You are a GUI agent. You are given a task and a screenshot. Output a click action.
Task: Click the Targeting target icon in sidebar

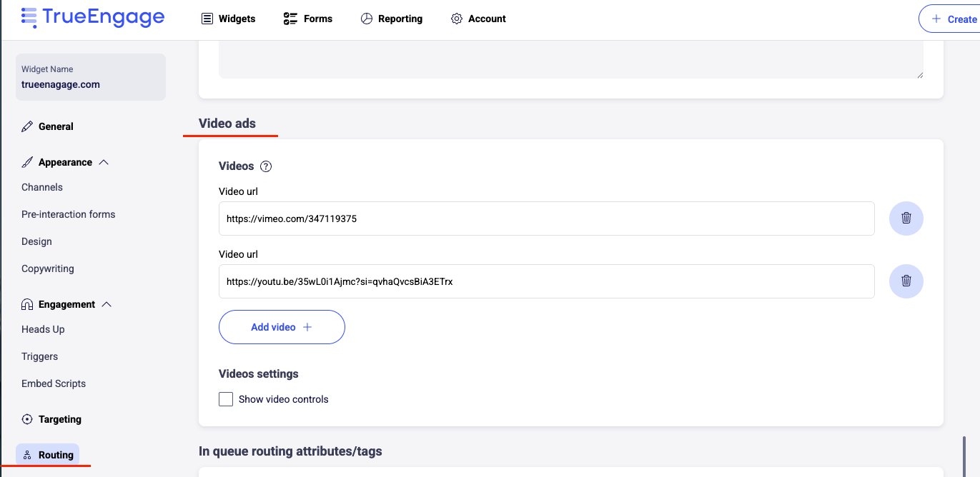[x=27, y=419]
